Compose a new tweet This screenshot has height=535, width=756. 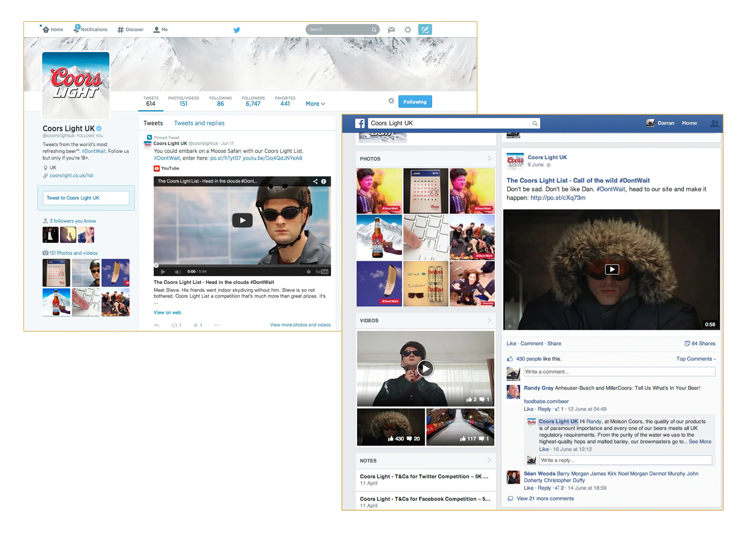click(425, 30)
